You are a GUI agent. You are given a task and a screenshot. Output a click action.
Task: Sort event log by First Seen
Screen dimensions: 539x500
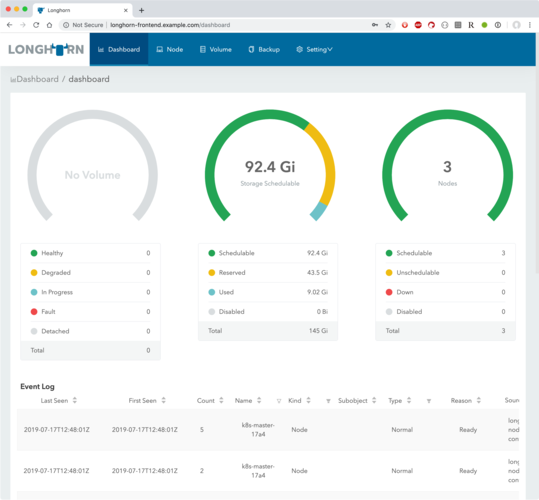(164, 400)
